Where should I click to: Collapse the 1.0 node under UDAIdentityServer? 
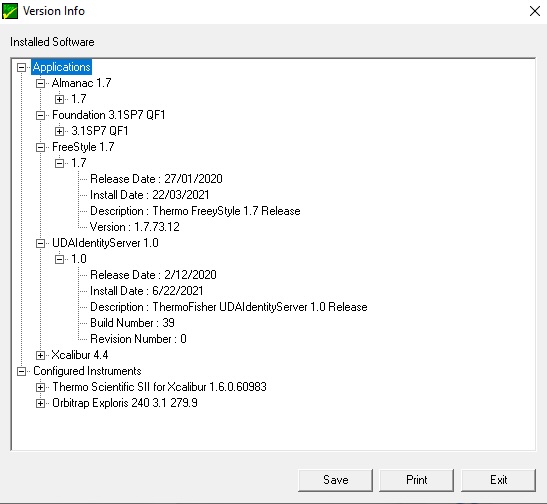59,259
